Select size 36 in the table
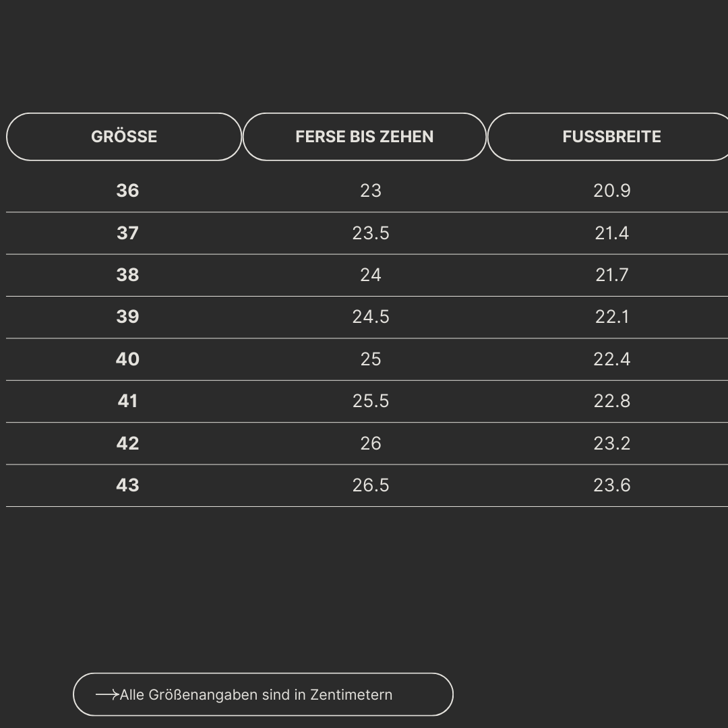This screenshot has width=728, height=728. pos(127,191)
